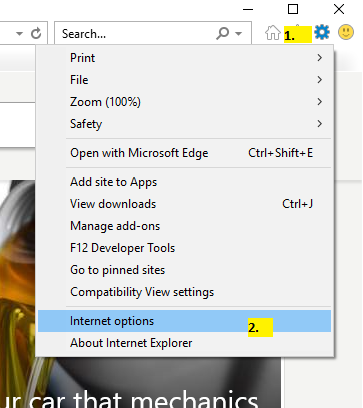Click the Home icon in toolbar

[x=273, y=33]
